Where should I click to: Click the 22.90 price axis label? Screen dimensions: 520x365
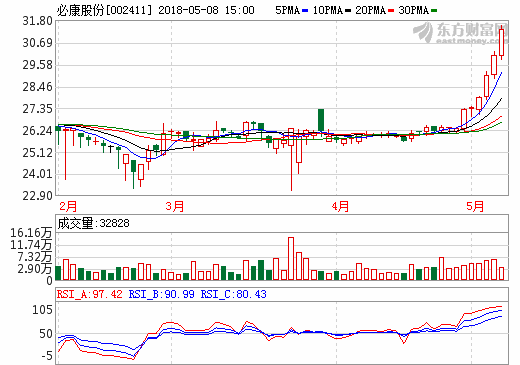coord(37,196)
